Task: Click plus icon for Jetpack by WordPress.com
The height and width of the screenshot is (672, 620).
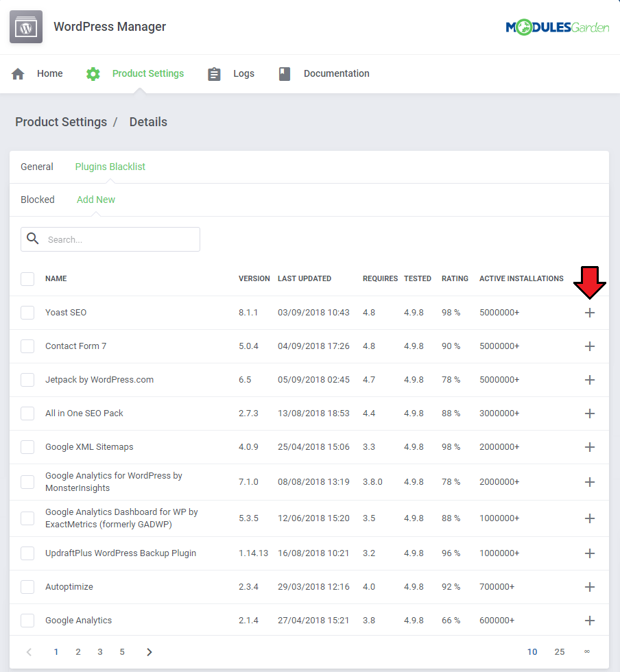Action: coord(590,380)
